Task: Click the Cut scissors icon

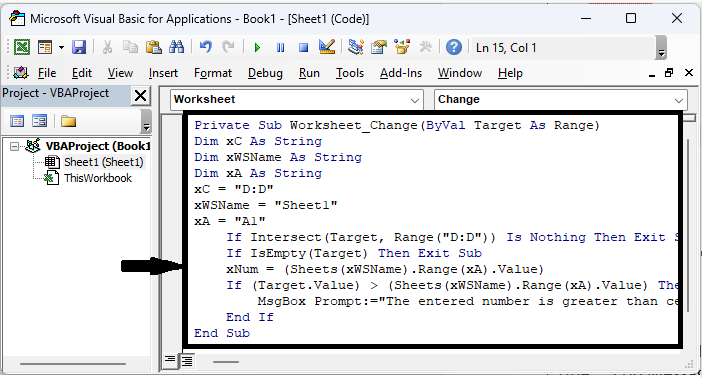Action: [x=107, y=47]
